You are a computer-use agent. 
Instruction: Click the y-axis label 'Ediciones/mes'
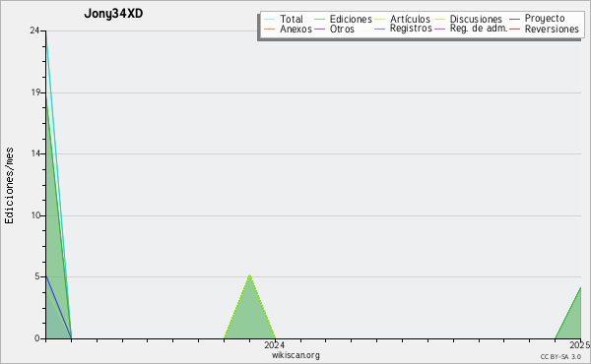(9, 186)
